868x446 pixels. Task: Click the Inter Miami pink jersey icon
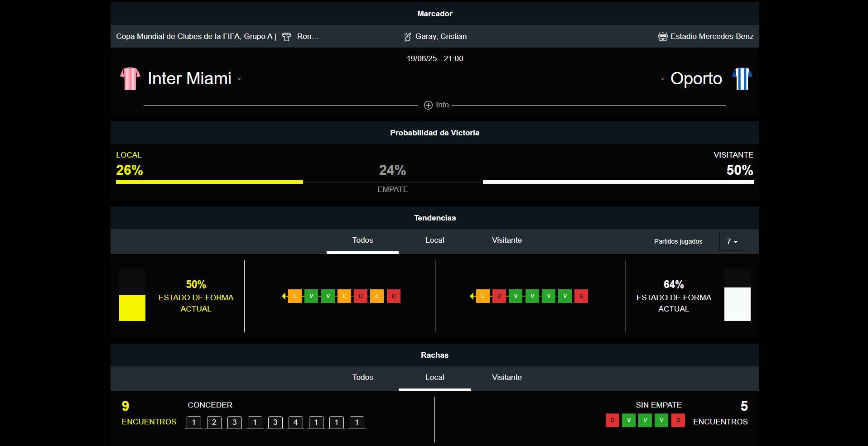point(130,79)
